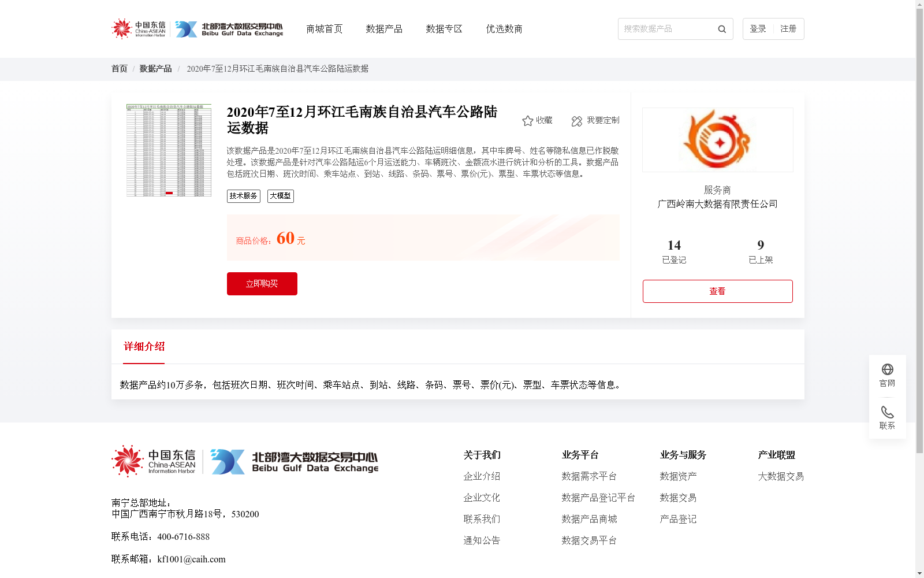
Task: Click the 业务平台 footer heading
Action: click(580, 455)
